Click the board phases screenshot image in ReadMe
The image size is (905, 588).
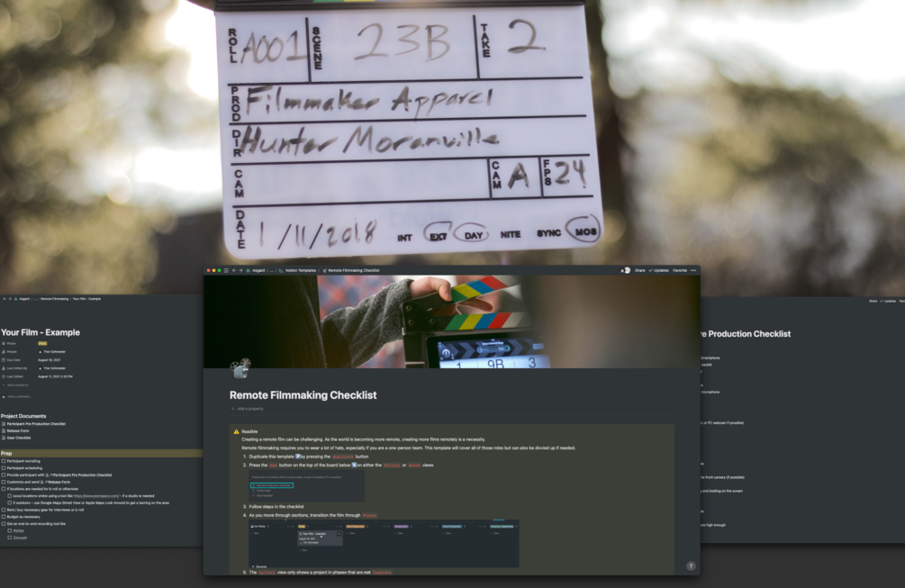point(384,545)
